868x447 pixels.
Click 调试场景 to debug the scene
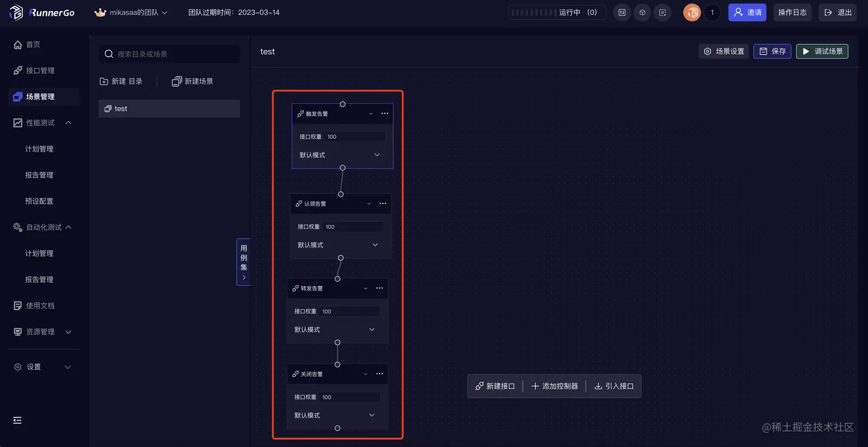click(x=822, y=51)
